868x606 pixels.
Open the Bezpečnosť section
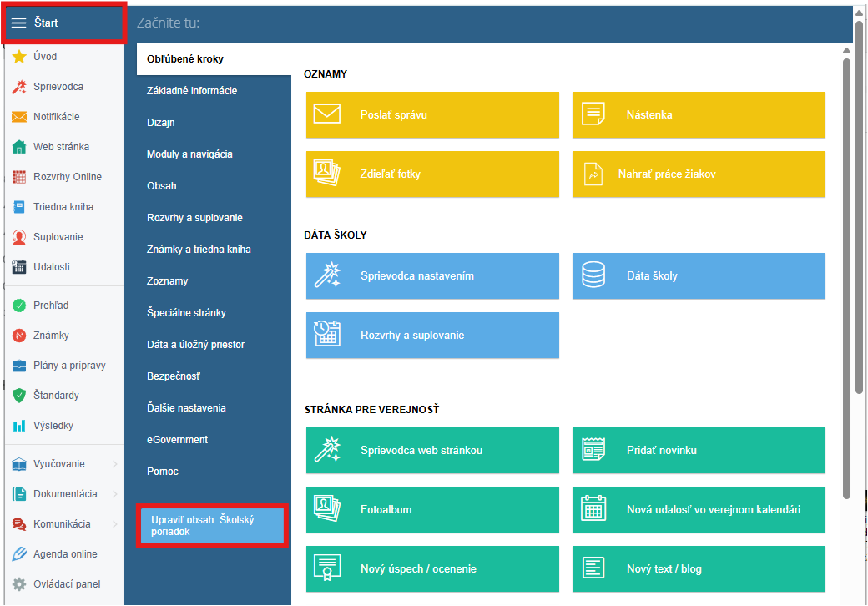coord(214,376)
